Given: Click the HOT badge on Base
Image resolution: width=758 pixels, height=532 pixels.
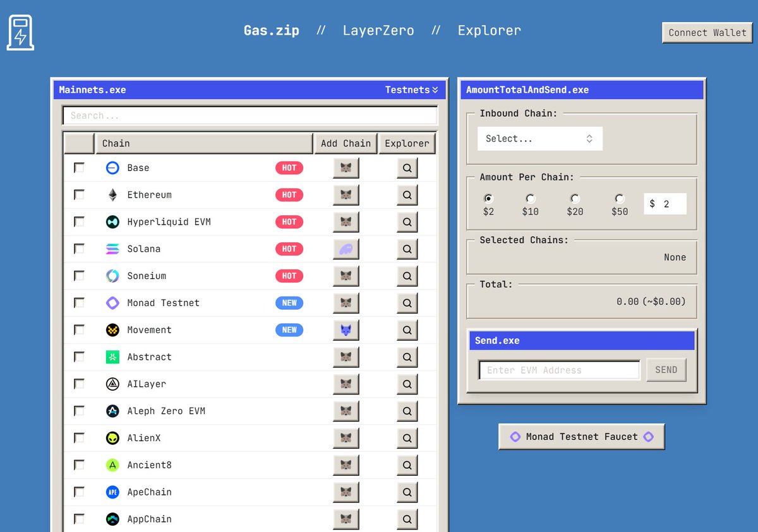Looking at the screenshot, I should (289, 168).
